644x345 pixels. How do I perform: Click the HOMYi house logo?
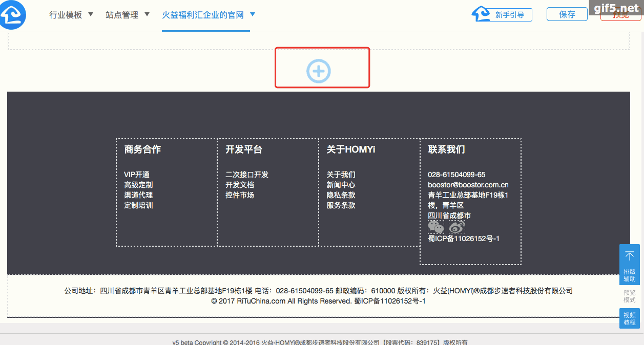pos(13,15)
